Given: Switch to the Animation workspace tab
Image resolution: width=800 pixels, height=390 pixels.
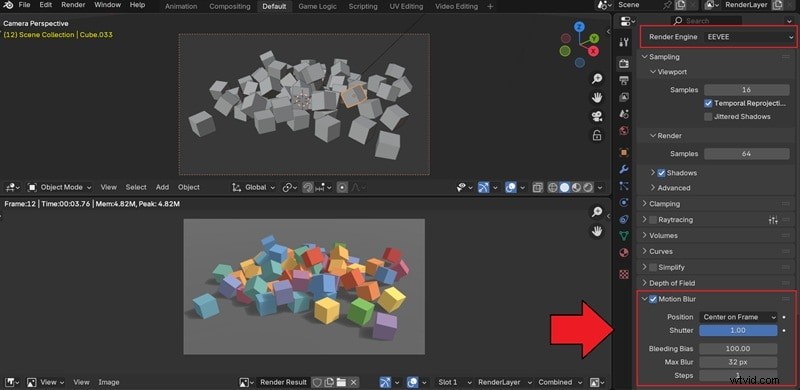Looking at the screenshot, I should click(x=181, y=7).
